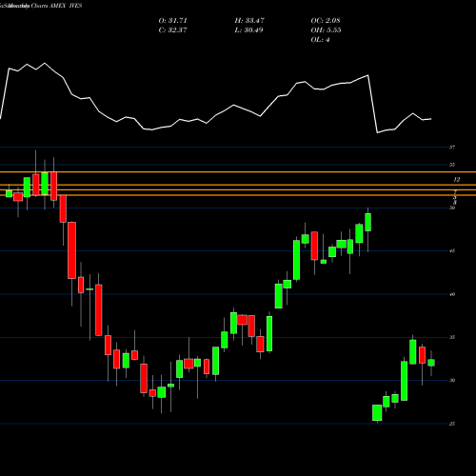Click the last candlestick on the chart

pos(431,363)
